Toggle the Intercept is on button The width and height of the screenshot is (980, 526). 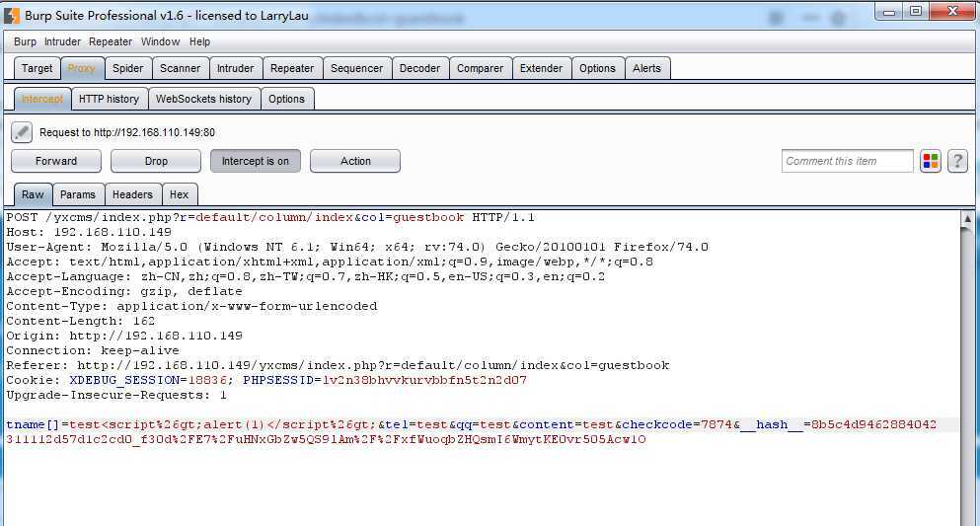(255, 161)
